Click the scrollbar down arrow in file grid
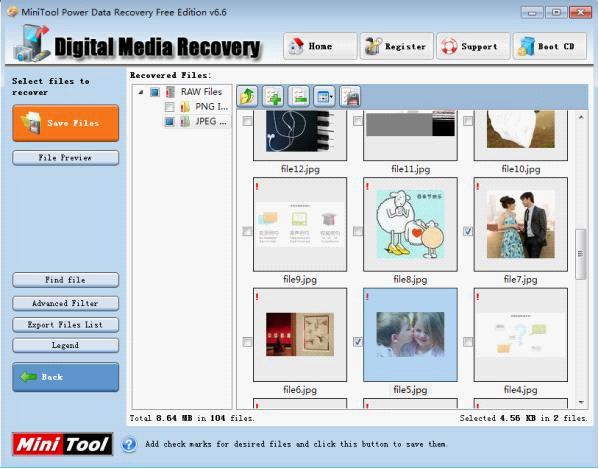The width and height of the screenshot is (599, 469). pyautogui.click(x=581, y=402)
